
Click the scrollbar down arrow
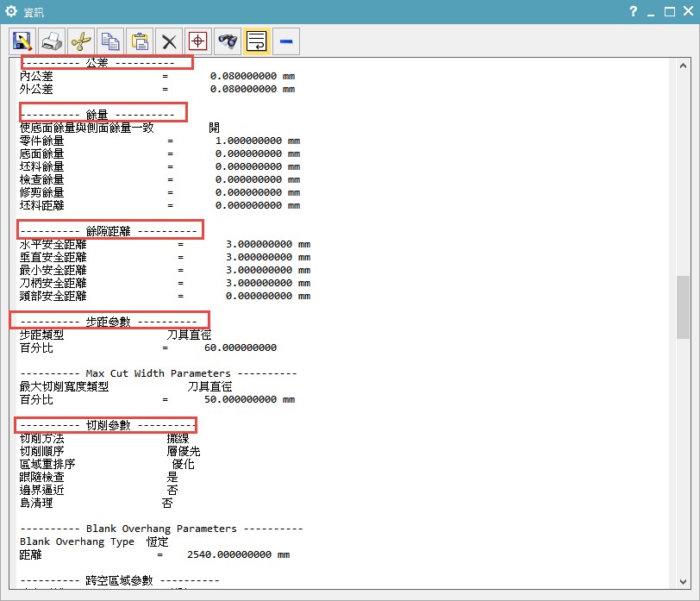point(683,581)
